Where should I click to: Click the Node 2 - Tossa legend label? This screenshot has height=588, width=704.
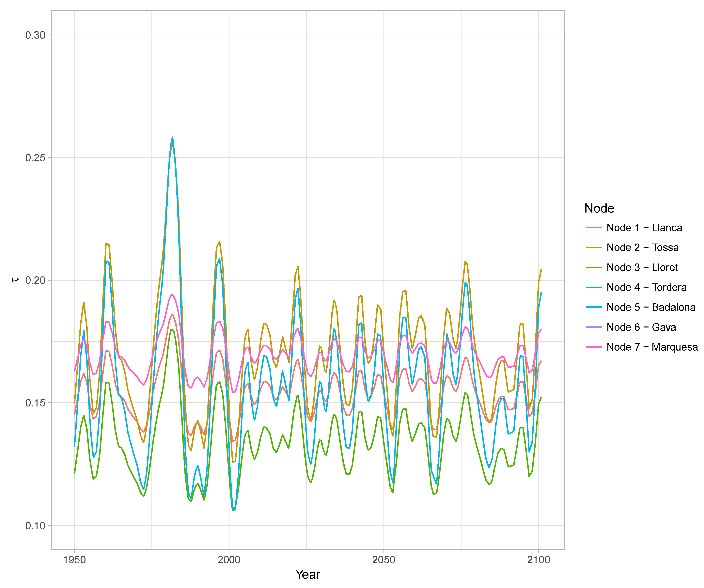tap(643, 247)
